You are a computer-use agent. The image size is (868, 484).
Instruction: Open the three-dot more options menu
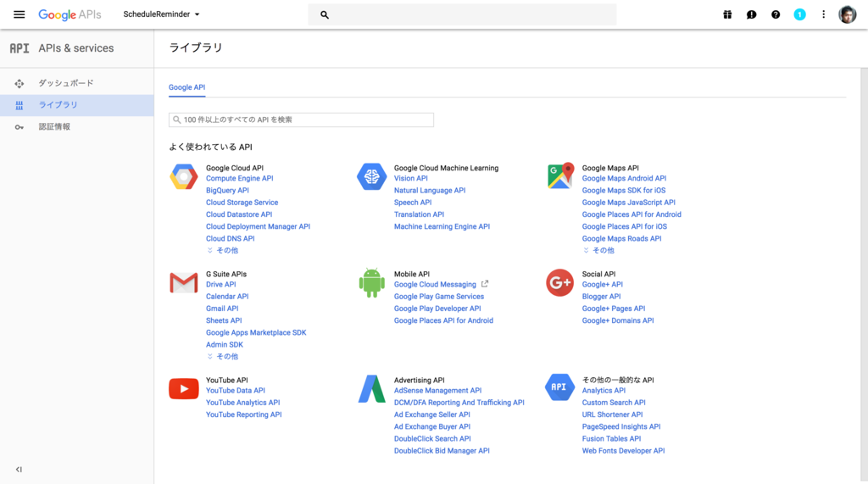pyautogui.click(x=823, y=14)
